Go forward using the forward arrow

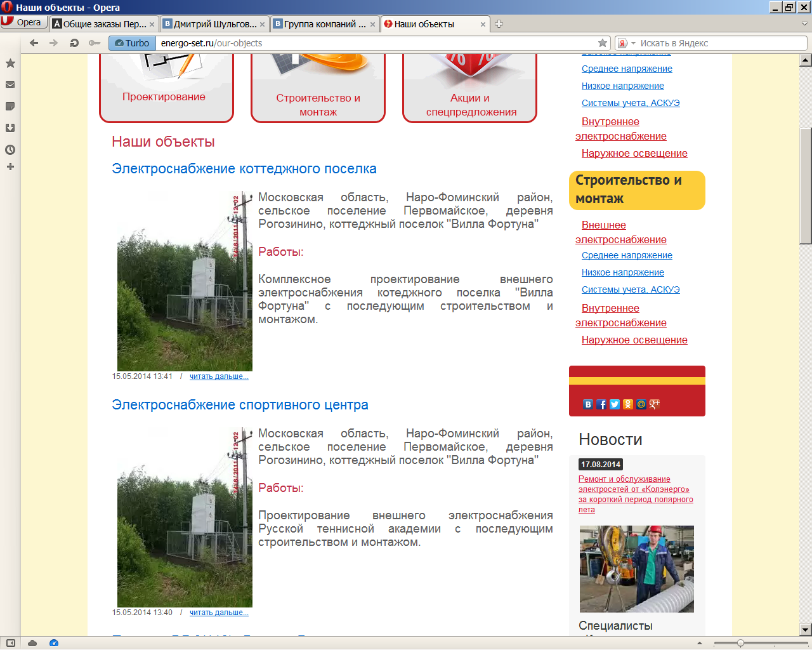54,43
